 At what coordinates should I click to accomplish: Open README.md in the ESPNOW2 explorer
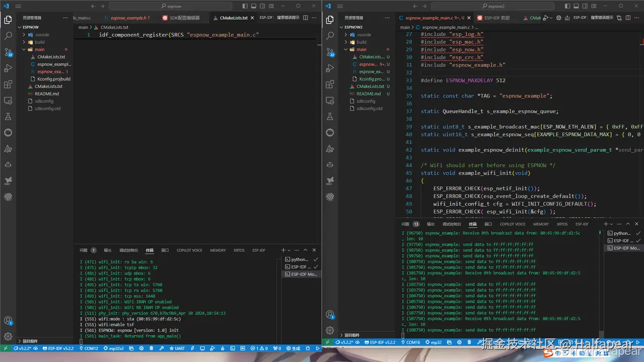point(368,94)
